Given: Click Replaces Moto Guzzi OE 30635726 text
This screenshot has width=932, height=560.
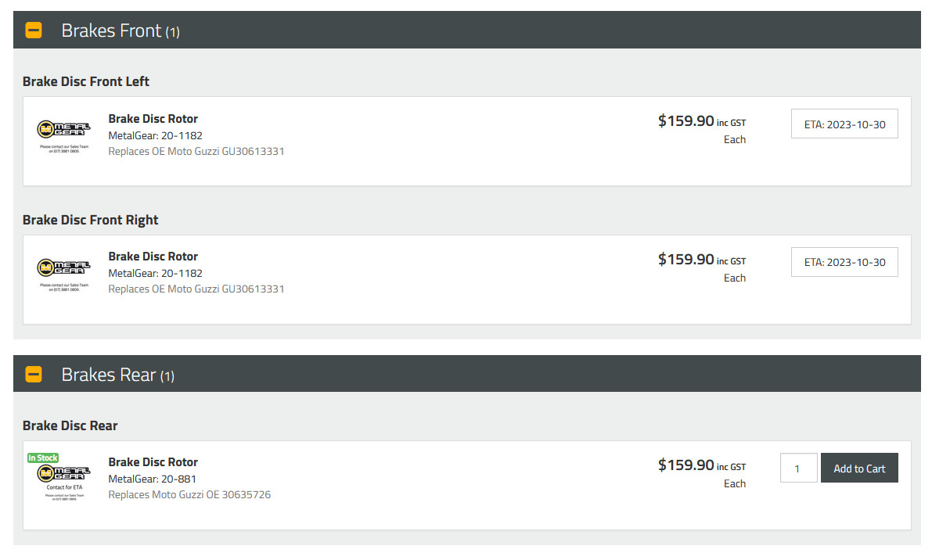Looking at the screenshot, I should [189, 494].
